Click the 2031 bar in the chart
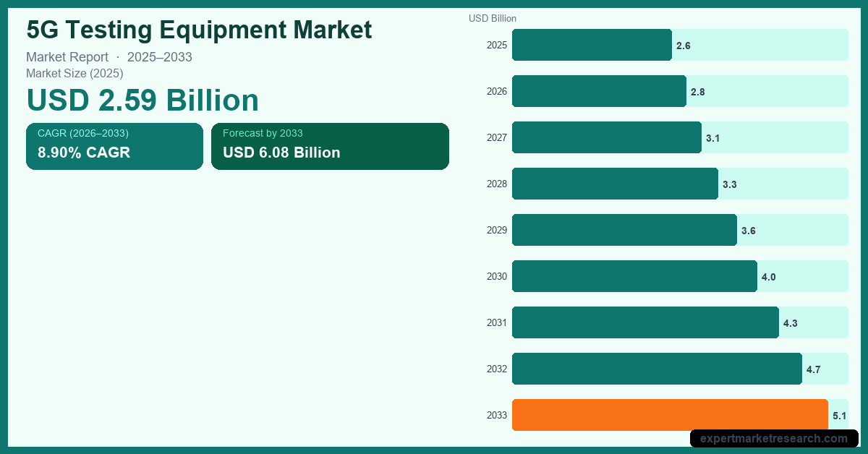The width and height of the screenshot is (868, 454). pos(645,322)
